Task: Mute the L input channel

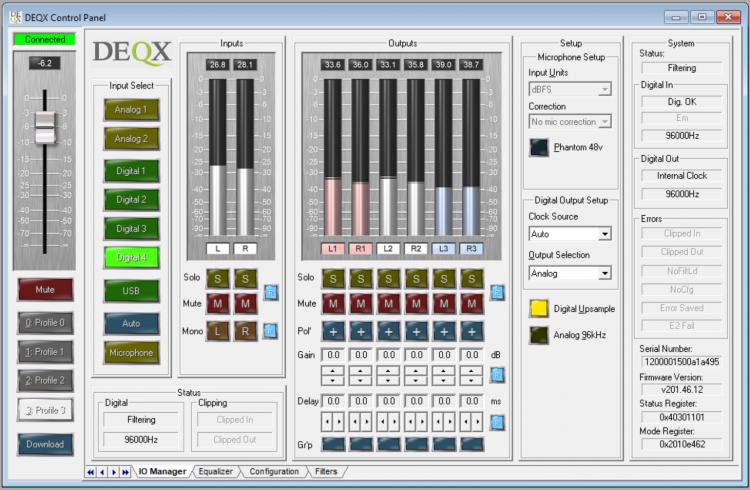Action: click(218, 304)
